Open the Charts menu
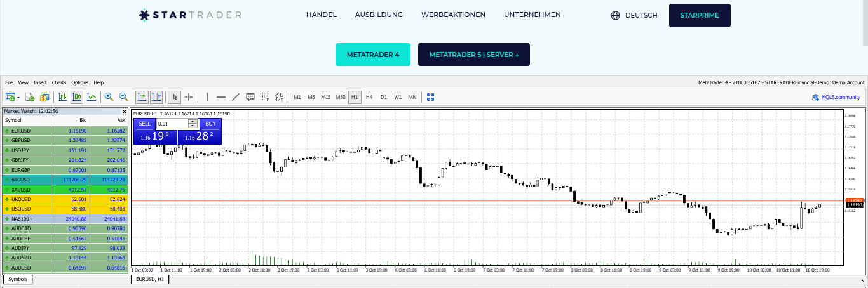 (x=59, y=82)
